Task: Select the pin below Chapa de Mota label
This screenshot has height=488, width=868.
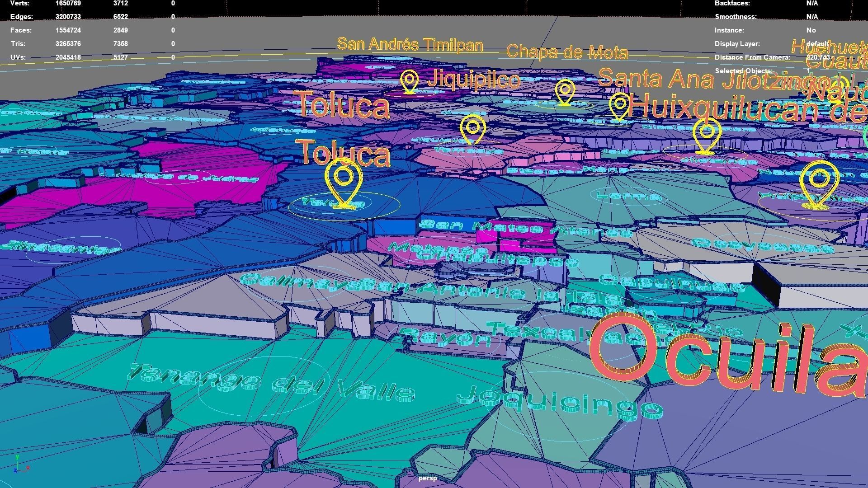Action: (x=565, y=92)
